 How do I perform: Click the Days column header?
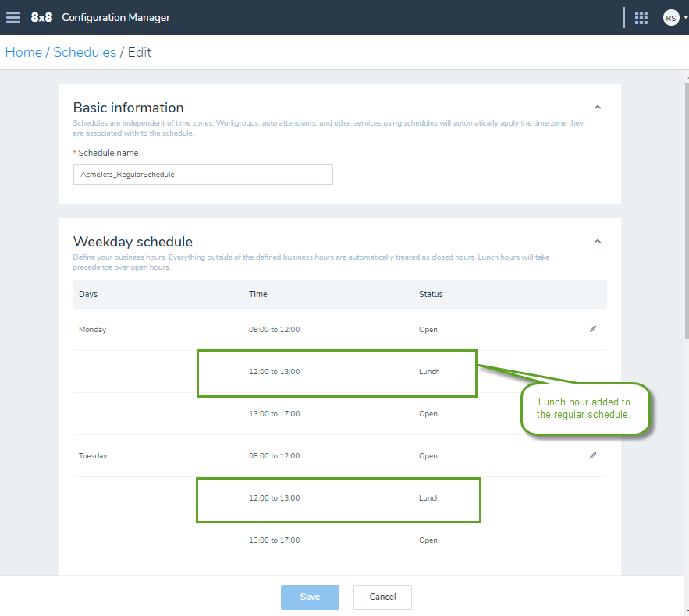88,294
